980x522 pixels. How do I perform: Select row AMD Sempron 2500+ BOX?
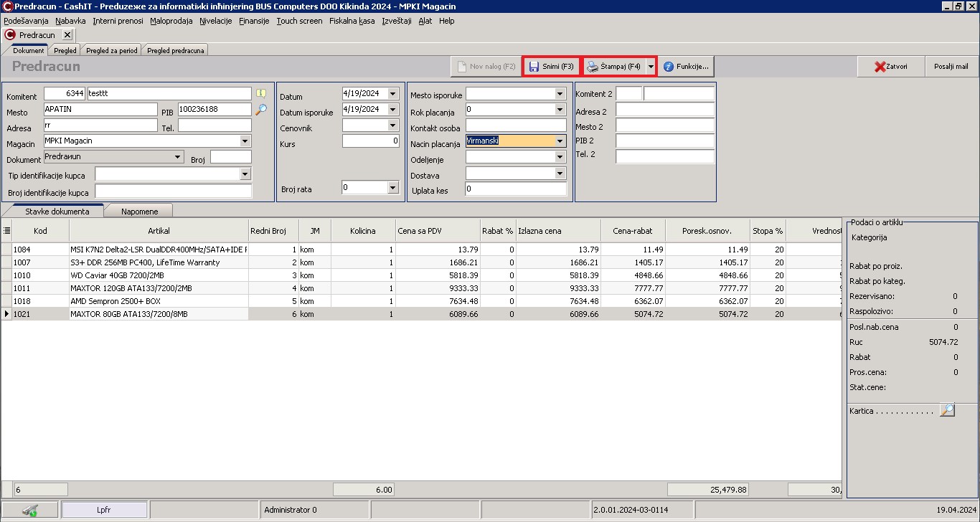click(x=420, y=301)
